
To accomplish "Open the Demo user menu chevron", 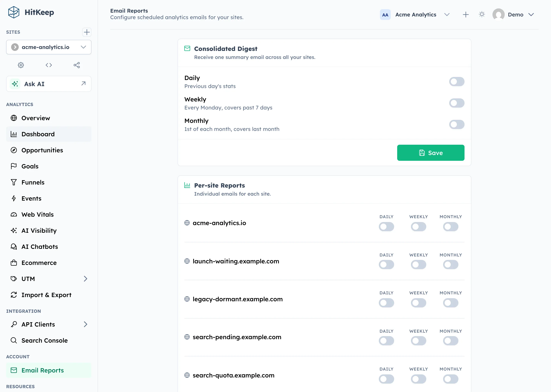I will pos(531,15).
